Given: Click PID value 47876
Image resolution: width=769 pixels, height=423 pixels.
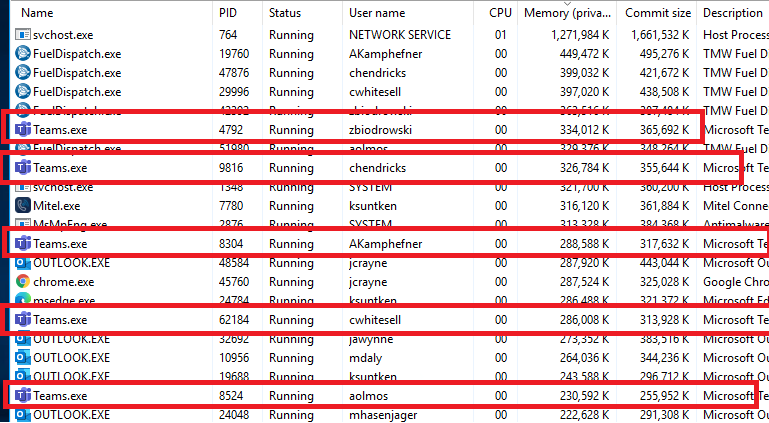Looking at the screenshot, I should coord(234,73).
